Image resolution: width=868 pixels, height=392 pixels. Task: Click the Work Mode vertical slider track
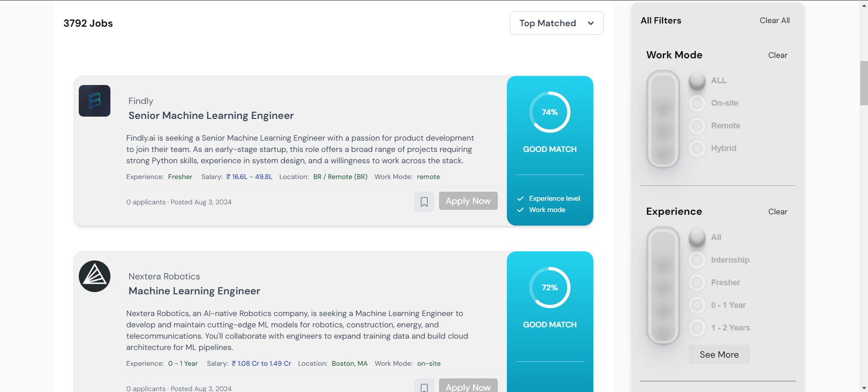tap(663, 119)
